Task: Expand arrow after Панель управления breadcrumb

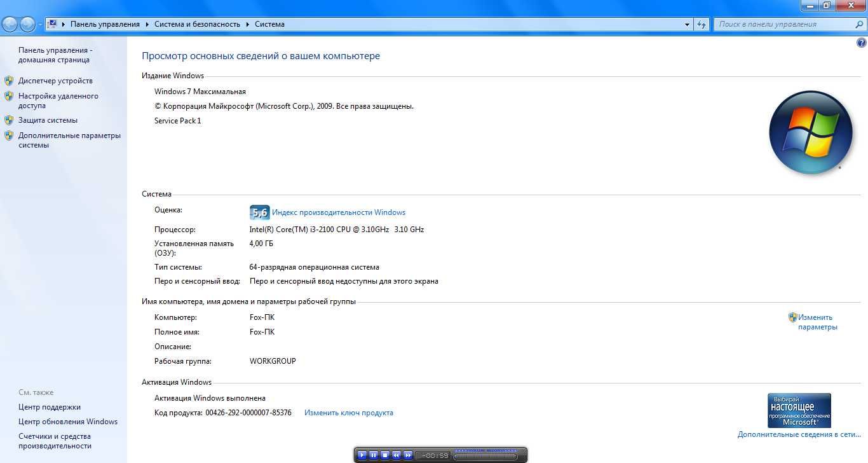Action: click(147, 24)
